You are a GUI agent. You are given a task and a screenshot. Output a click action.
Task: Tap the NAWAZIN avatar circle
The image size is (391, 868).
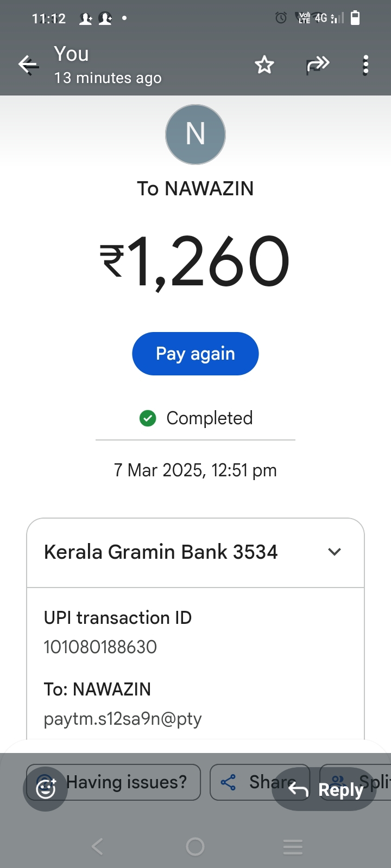click(195, 135)
